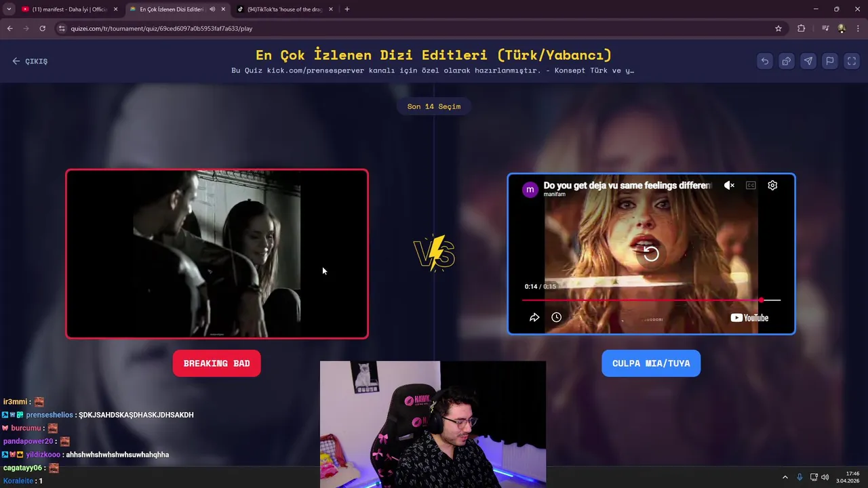The image size is (868, 488).
Task: Unmute the YouTube player
Action: click(x=729, y=185)
